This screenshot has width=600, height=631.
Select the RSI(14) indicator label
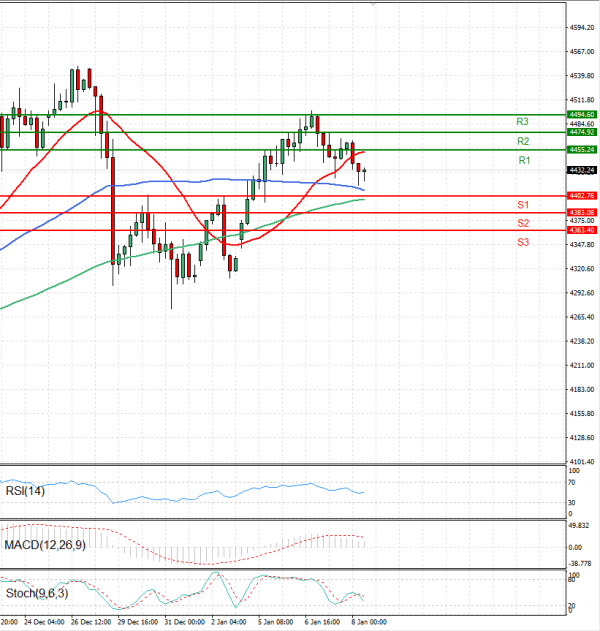(24, 490)
